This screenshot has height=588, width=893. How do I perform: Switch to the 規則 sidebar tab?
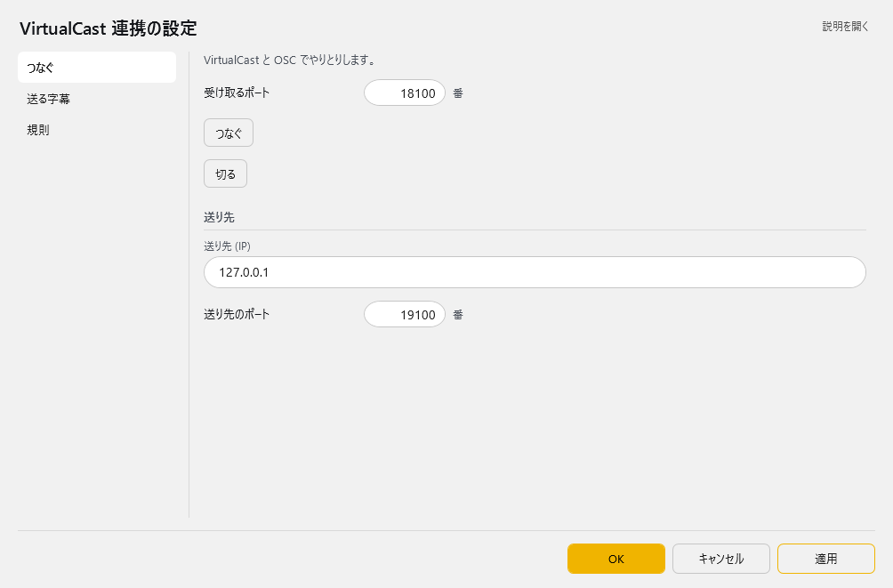(97, 130)
